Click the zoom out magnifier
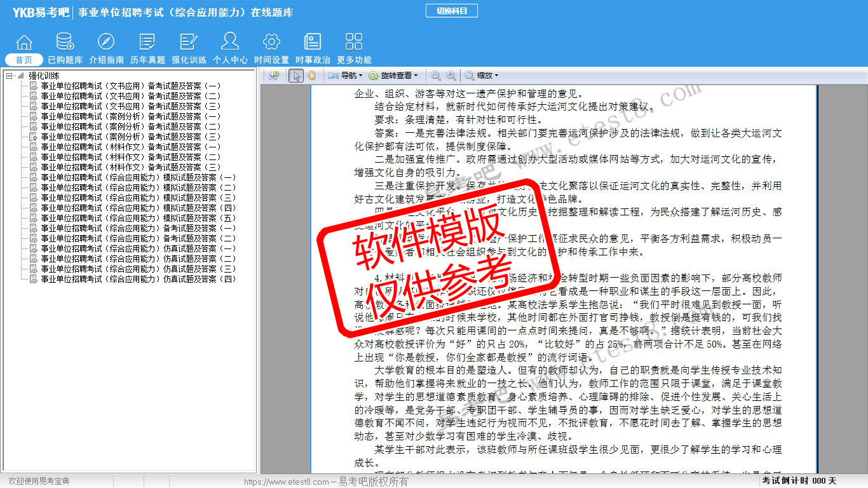Screen dimensions: 868x488 click(436, 76)
